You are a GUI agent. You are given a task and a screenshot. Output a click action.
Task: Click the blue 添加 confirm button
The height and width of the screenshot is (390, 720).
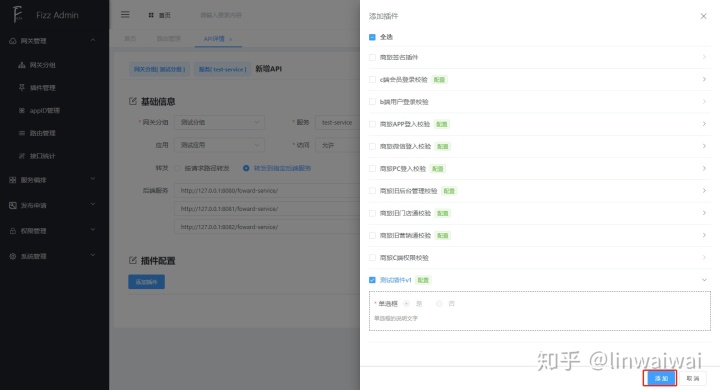[660, 378]
